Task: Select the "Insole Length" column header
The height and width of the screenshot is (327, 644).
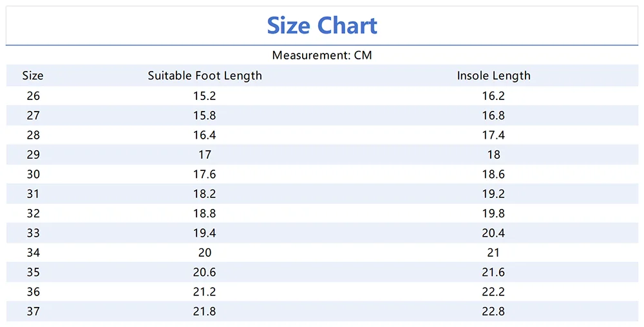Action: point(493,75)
